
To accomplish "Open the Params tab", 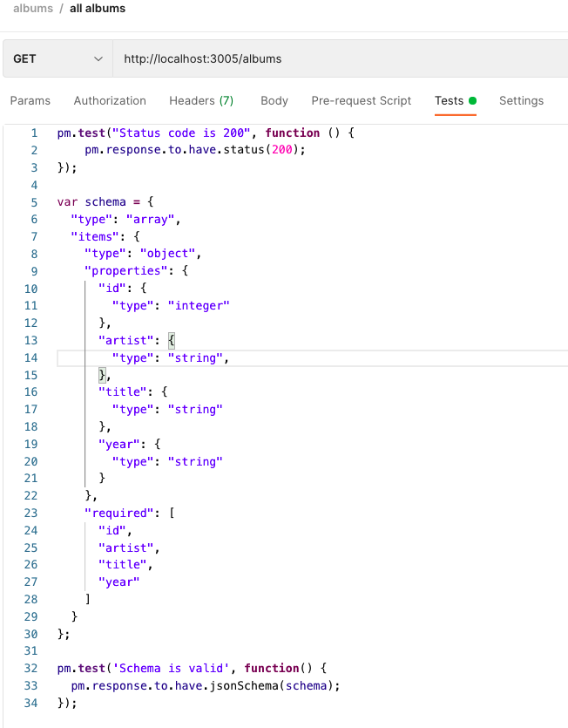I will pyautogui.click(x=30, y=101).
